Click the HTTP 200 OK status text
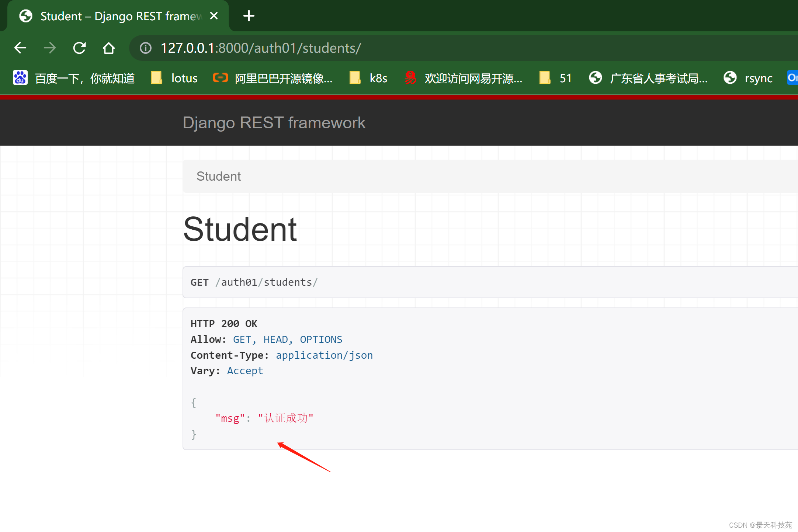798x532 pixels. (224, 324)
